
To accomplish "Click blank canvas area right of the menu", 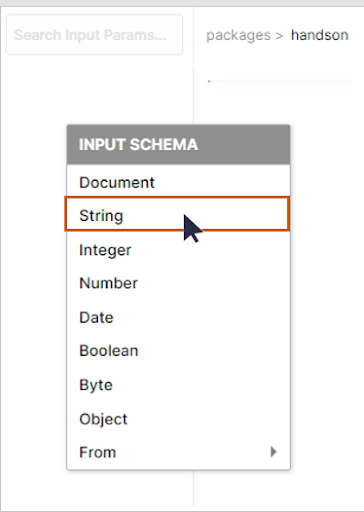I will pos(327,300).
